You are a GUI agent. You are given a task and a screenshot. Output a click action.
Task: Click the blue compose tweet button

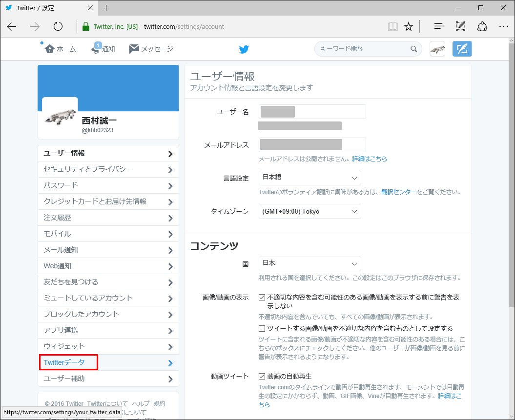[462, 49]
